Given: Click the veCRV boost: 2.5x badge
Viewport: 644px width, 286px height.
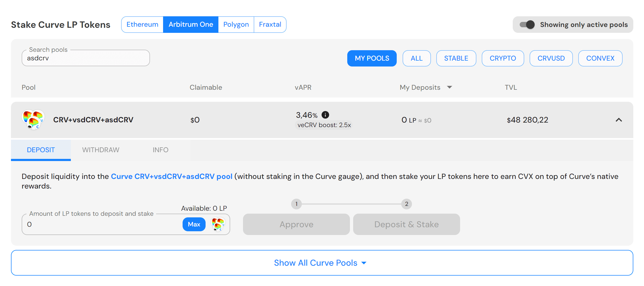Looking at the screenshot, I should tap(324, 125).
